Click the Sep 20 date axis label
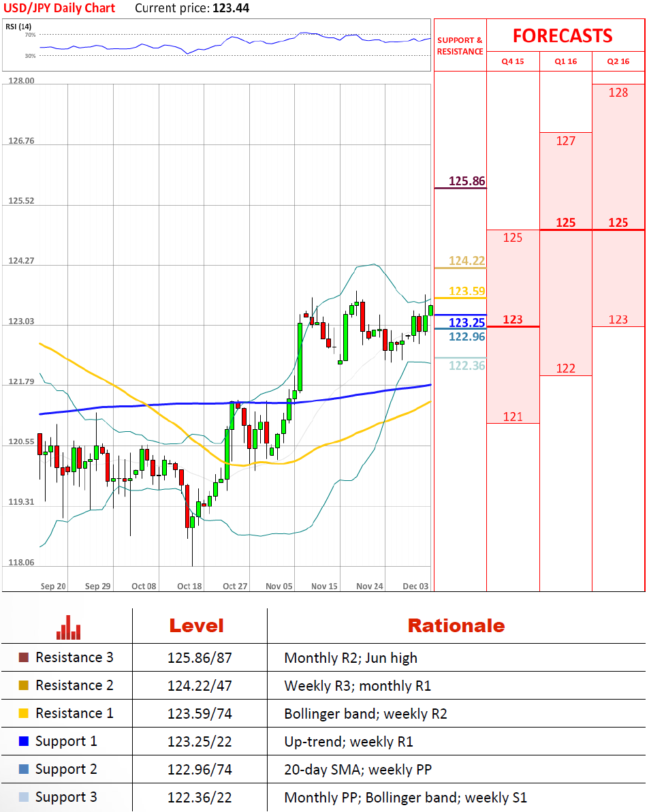This screenshot has width=649, height=812. tap(53, 587)
